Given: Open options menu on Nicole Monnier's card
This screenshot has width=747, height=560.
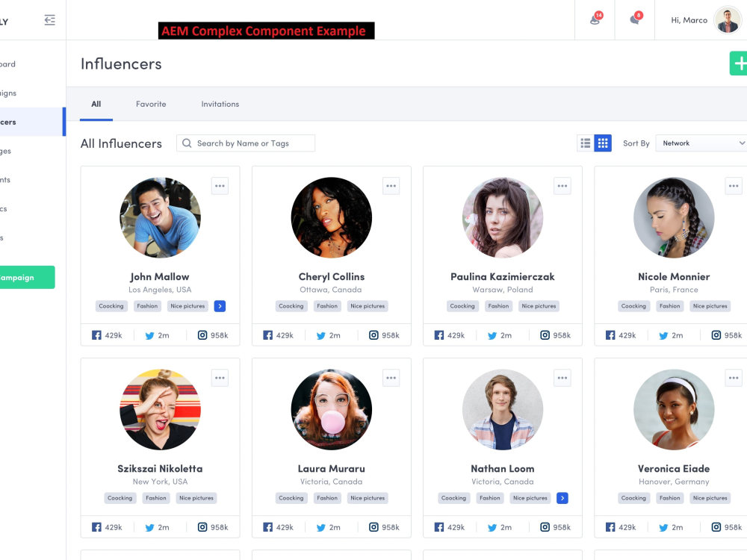Looking at the screenshot, I should [x=733, y=185].
